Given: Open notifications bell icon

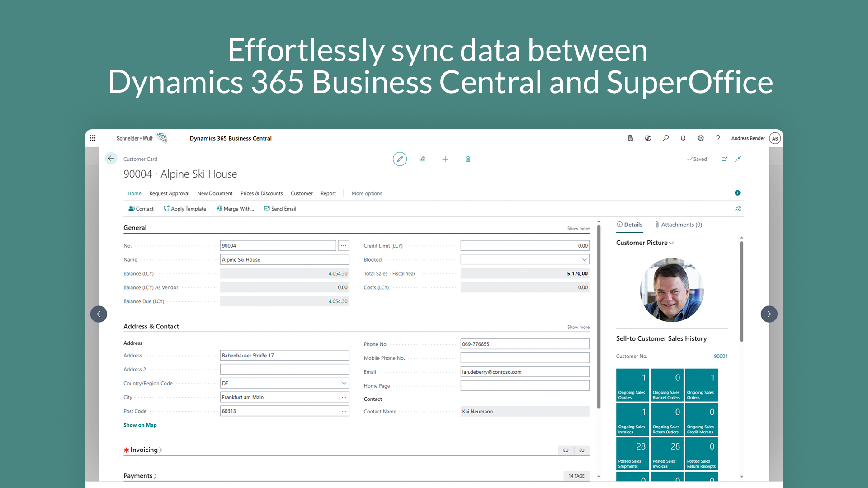Looking at the screenshot, I should pos(683,138).
